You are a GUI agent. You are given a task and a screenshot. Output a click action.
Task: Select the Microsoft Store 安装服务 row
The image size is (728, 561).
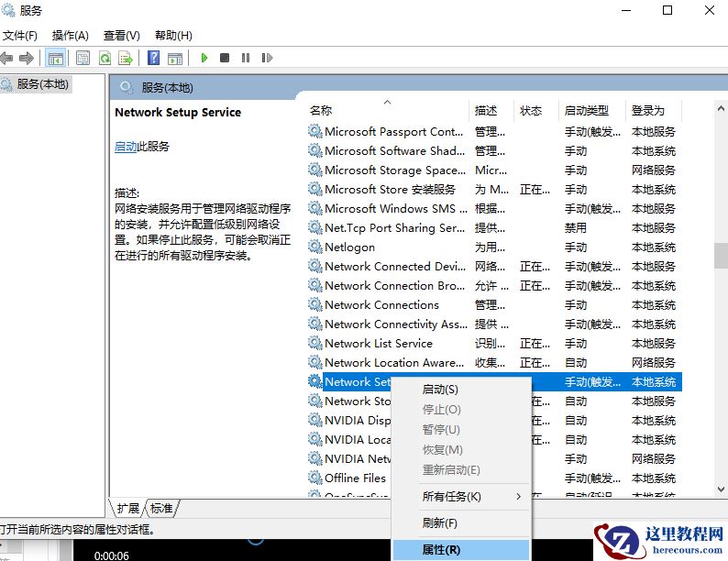click(x=494, y=190)
